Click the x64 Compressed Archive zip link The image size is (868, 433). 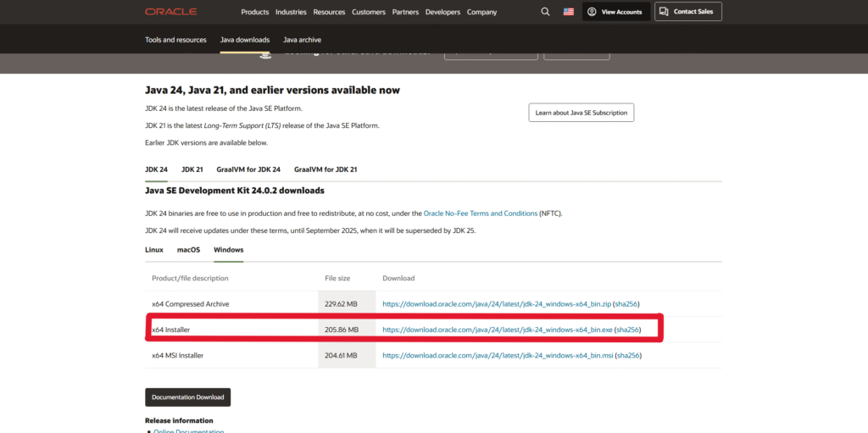point(496,303)
